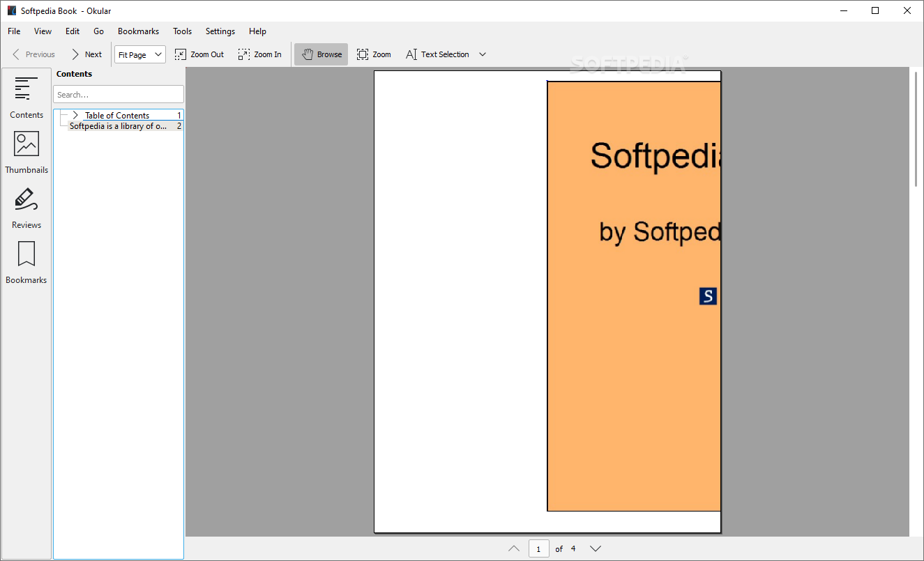Viewport: 924px width, 561px height.
Task: Open the Fit Page zoom combo box
Action: pyautogui.click(x=140, y=54)
